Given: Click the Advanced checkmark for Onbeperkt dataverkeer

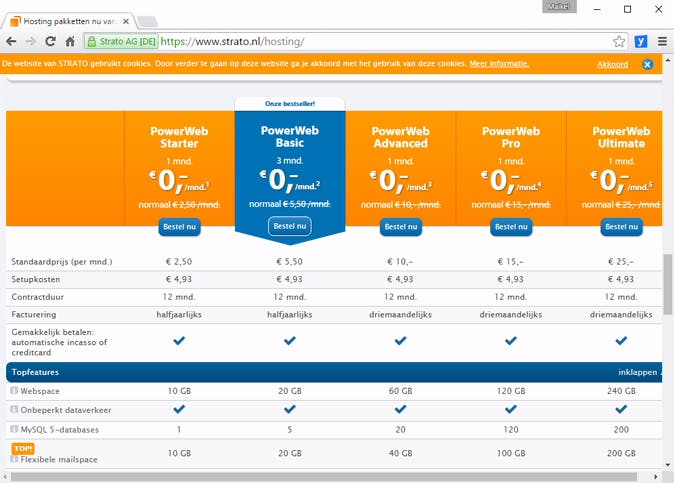Looking at the screenshot, I should 401,409.
